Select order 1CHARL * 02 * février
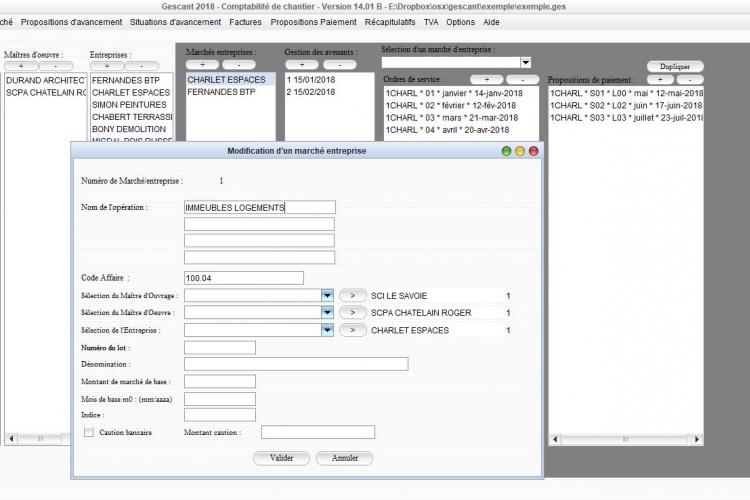This screenshot has height=500, width=750. pyautogui.click(x=461, y=105)
